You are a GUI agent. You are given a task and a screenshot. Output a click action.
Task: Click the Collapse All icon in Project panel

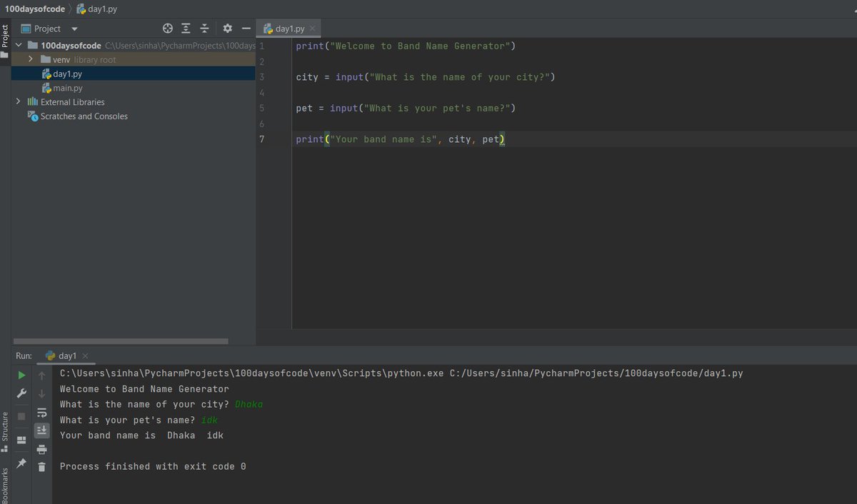click(204, 29)
